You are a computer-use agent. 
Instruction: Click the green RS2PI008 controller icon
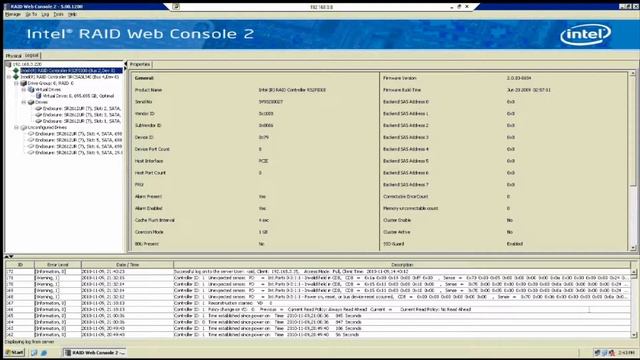tap(16, 71)
